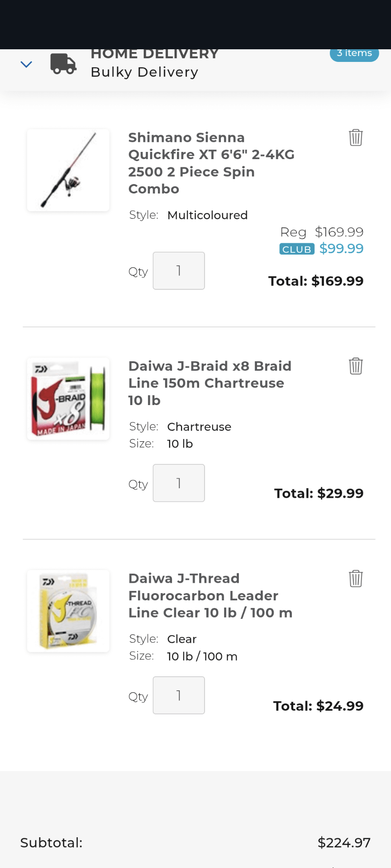Select the J-Thread Leader quantity field
The height and width of the screenshot is (868, 391).
click(179, 695)
